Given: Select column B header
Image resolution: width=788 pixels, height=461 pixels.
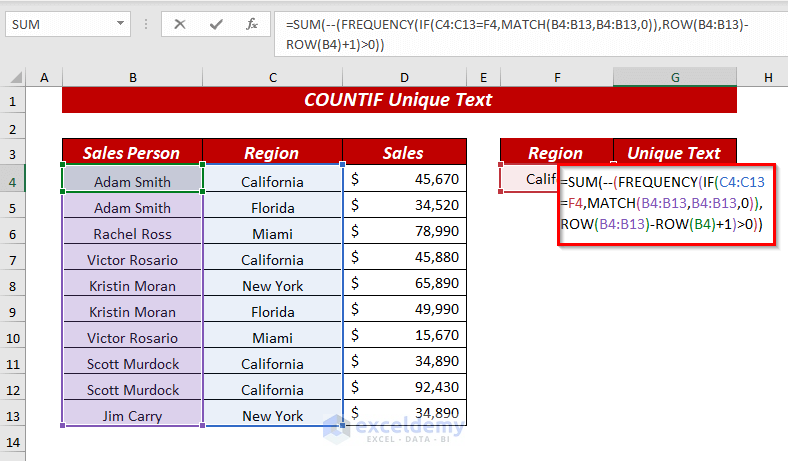Looking at the screenshot, I should (132, 78).
